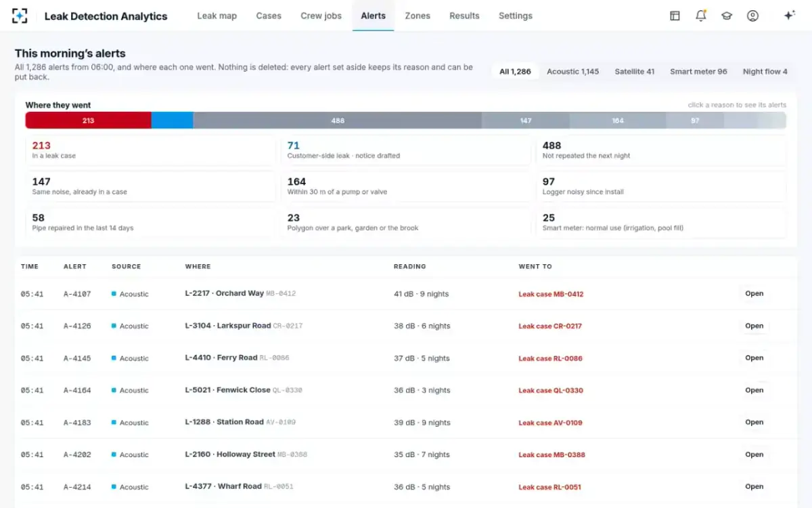
Task: Follow the Leak case RL-0086 link
Action: coord(550,358)
